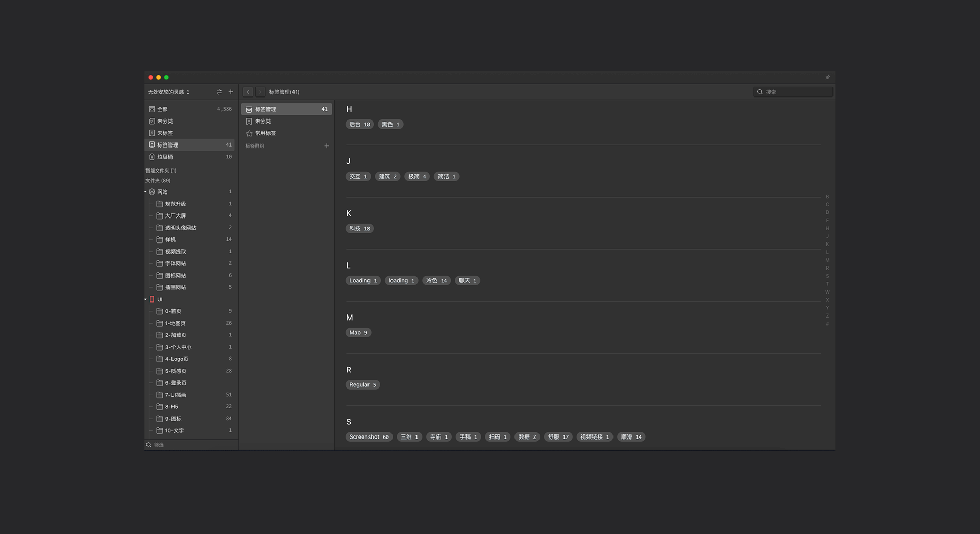Open 全部 in the left sidebar
Viewport: 980px width, 534px height.
[x=189, y=109]
